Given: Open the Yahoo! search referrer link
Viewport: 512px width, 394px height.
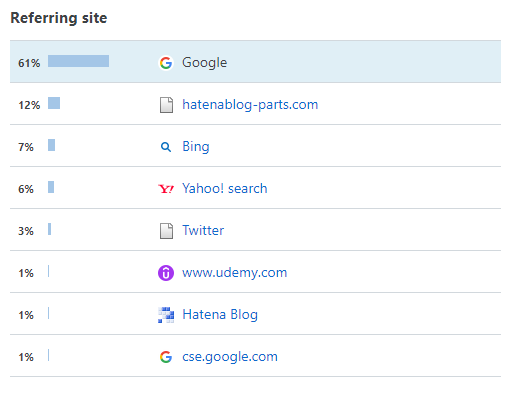Looking at the screenshot, I should point(225,189).
